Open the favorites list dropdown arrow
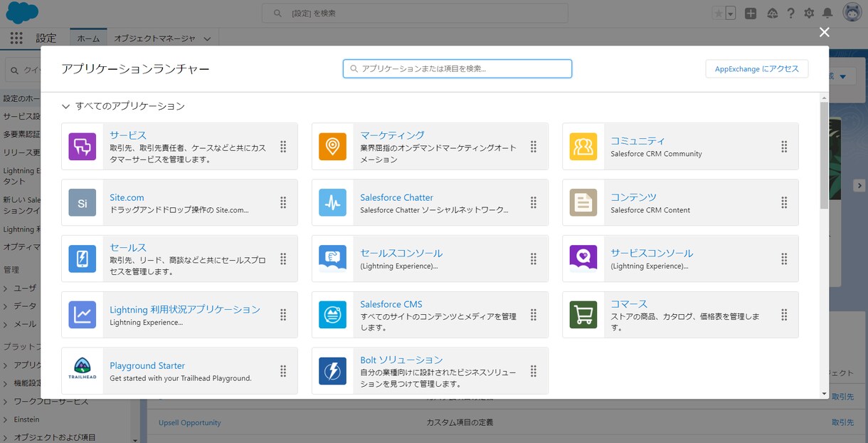The image size is (868, 443). point(731,14)
